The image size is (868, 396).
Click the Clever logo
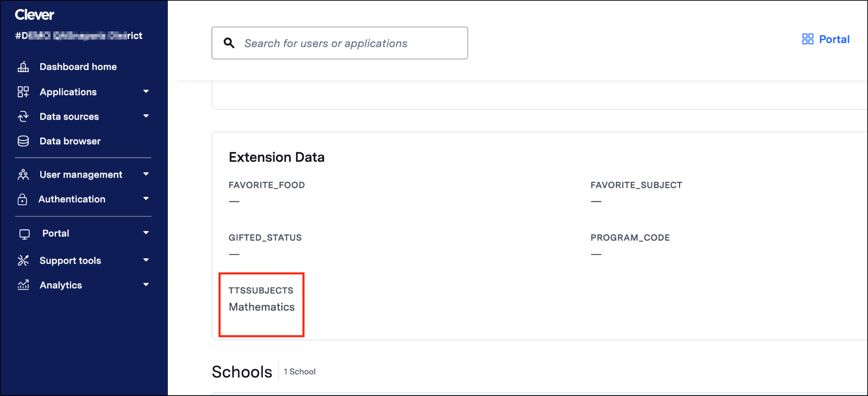tap(34, 15)
